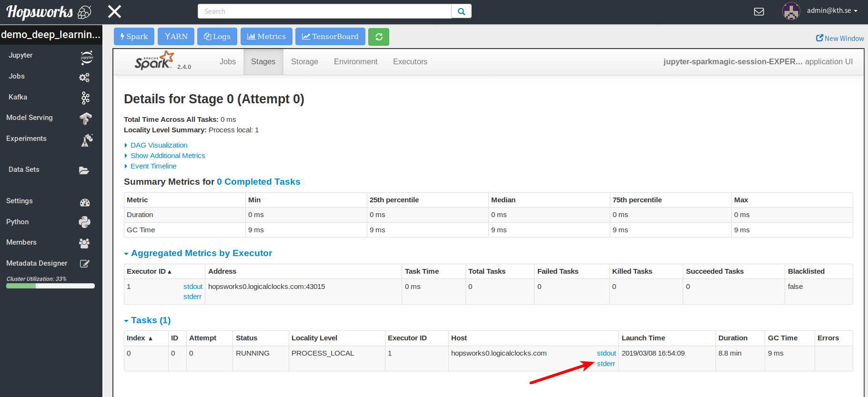Screen dimensions: 868x397
Task: Collapse Aggregated Metrics by Executor
Action: [201, 253]
